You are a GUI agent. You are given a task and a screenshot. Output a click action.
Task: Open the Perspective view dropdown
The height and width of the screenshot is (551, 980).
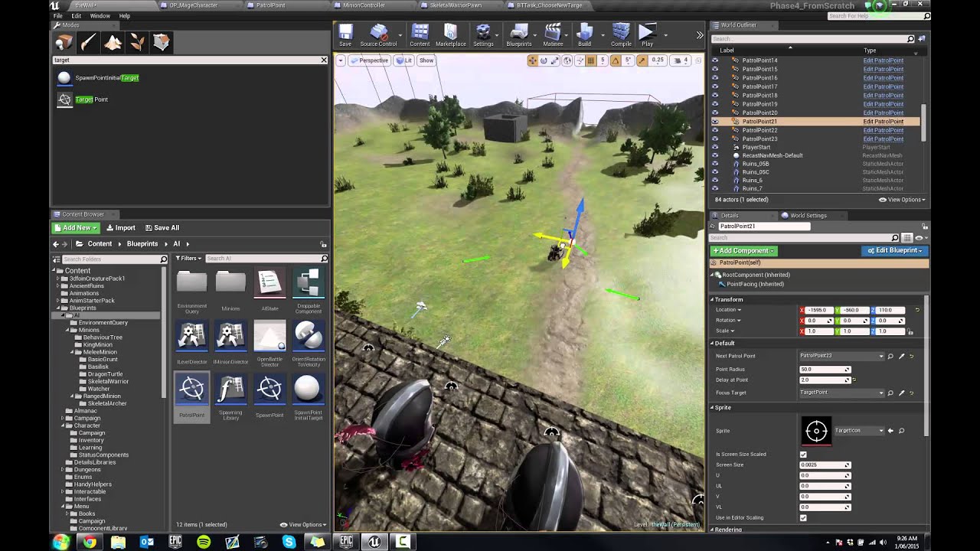(370, 60)
